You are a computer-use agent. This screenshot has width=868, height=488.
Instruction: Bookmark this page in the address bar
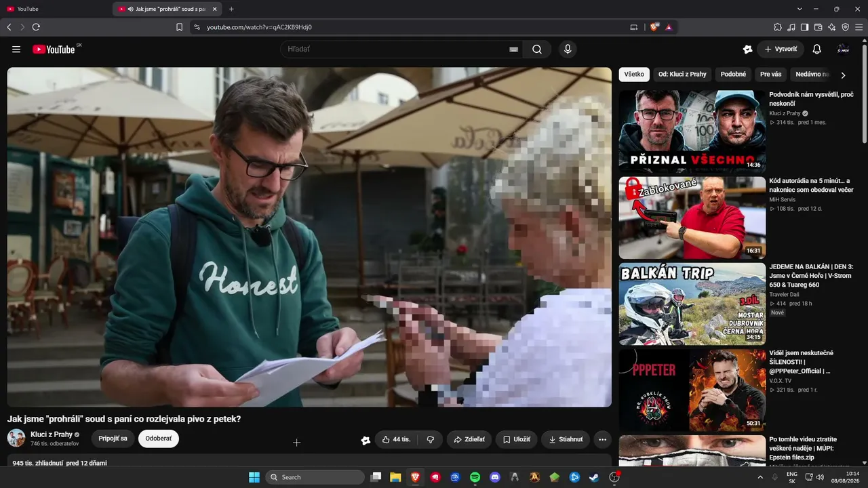pos(179,27)
